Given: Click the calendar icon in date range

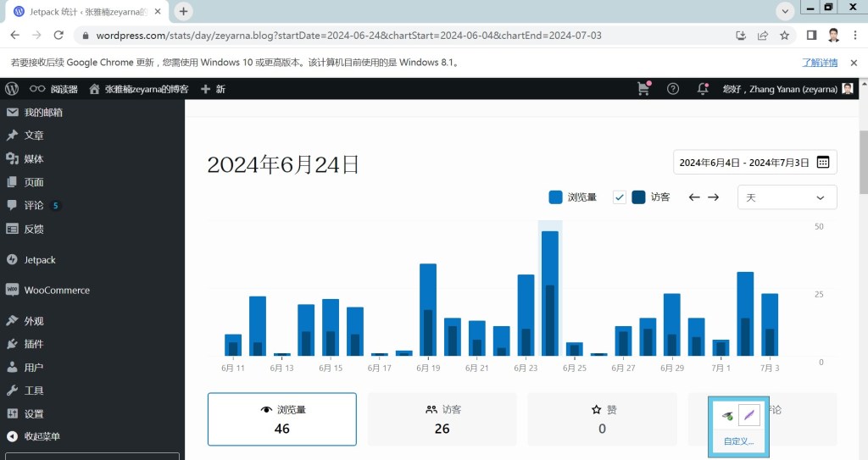Looking at the screenshot, I should point(823,162).
